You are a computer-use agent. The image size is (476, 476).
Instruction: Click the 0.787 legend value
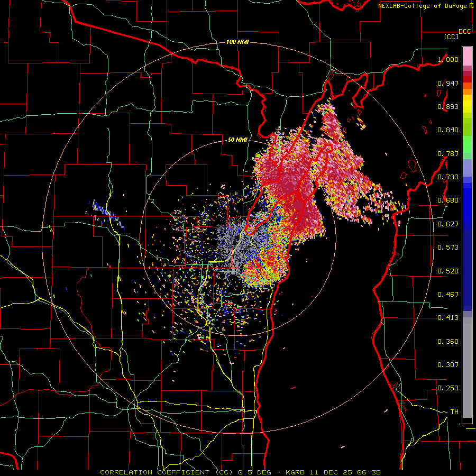(x=448, y=153)
